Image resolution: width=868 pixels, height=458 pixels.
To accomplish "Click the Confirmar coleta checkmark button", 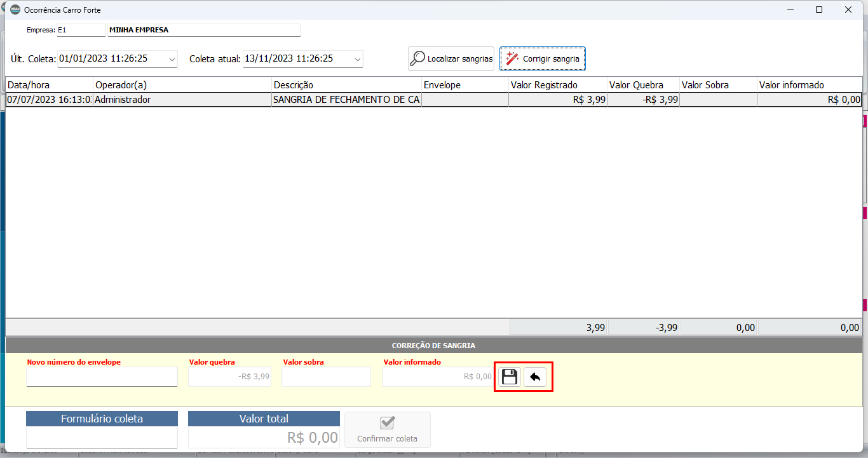I will coord(387,430).
